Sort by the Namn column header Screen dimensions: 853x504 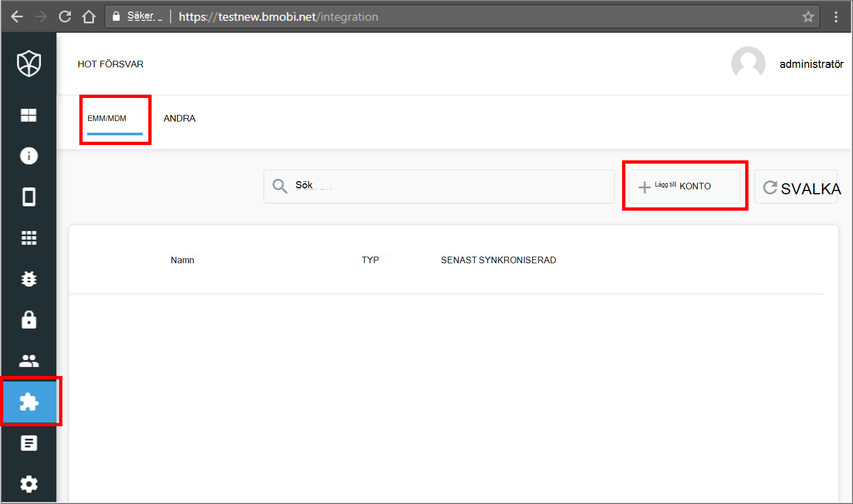click(182, 260)
